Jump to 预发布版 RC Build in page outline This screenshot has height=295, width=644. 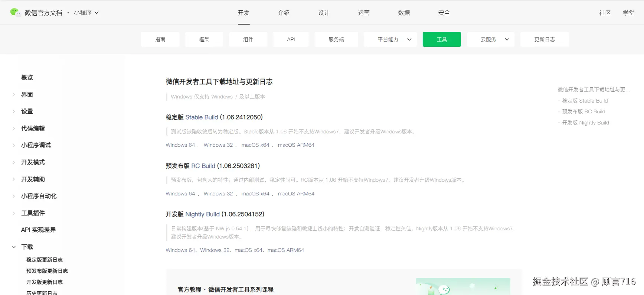tap(583, 111)
